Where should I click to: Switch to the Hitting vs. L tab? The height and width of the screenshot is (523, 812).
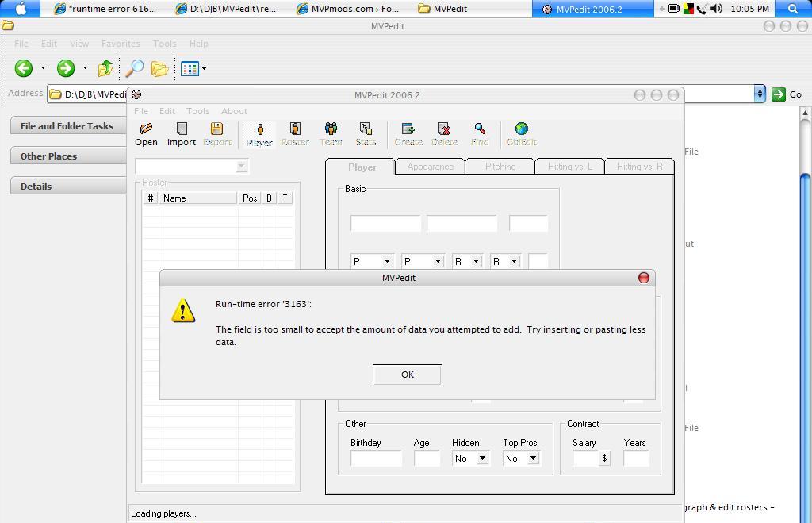pos(569,167)
